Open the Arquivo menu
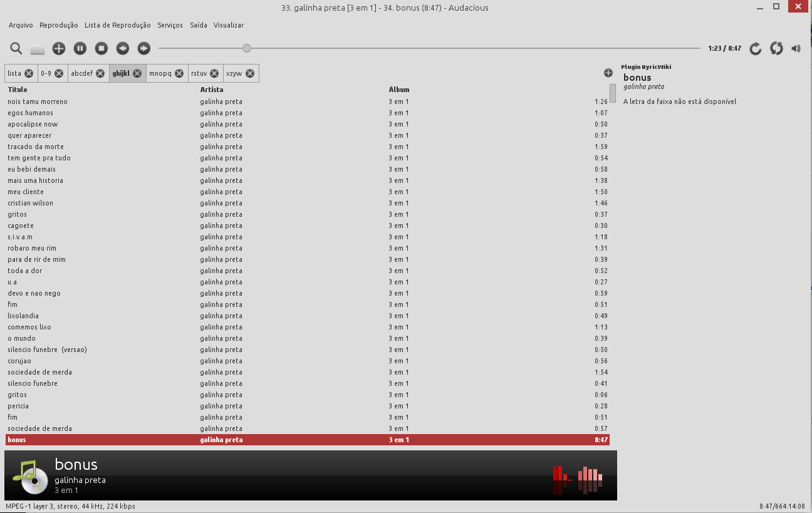 pos(21,25)
